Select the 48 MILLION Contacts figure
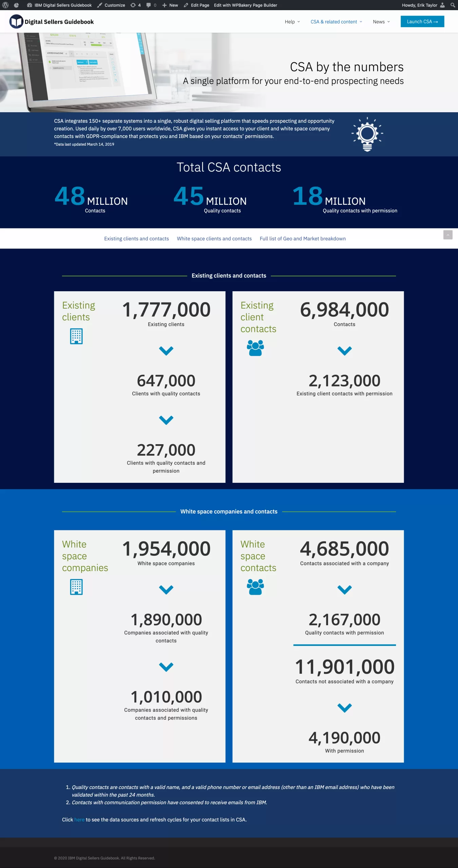The height and width of the screenshot is (868, 458). click(91, 199)
